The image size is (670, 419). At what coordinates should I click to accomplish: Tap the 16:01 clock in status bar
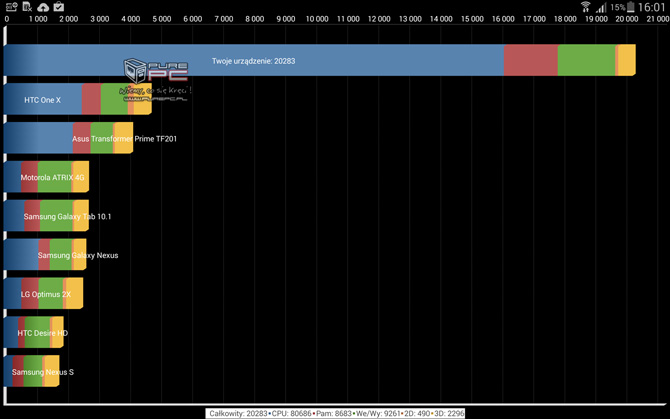point(652,7)
